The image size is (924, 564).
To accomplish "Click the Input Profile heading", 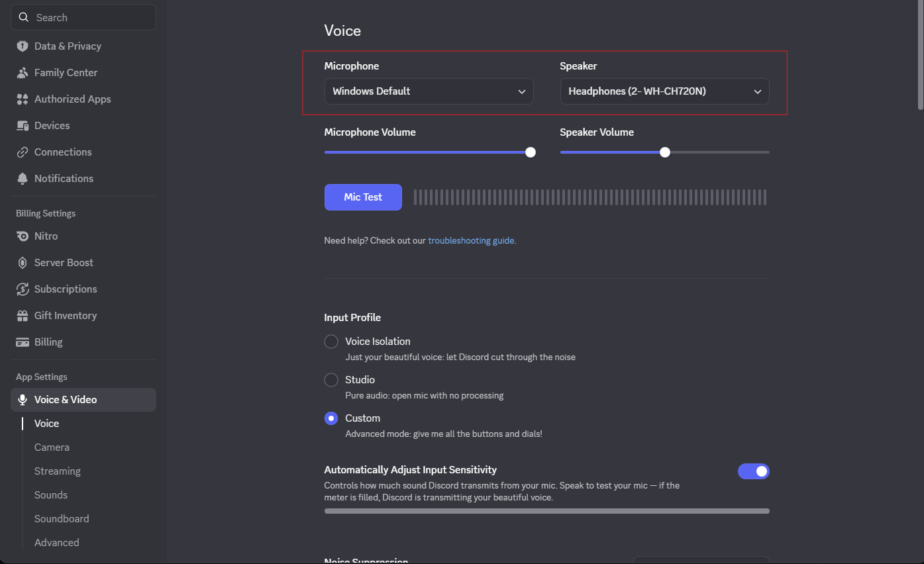I will point(352,318).
